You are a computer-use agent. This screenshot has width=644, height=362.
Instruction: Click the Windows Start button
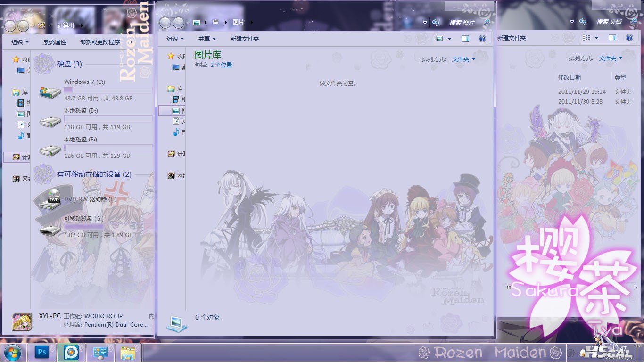pyautogui.click(x=13, y=352)
